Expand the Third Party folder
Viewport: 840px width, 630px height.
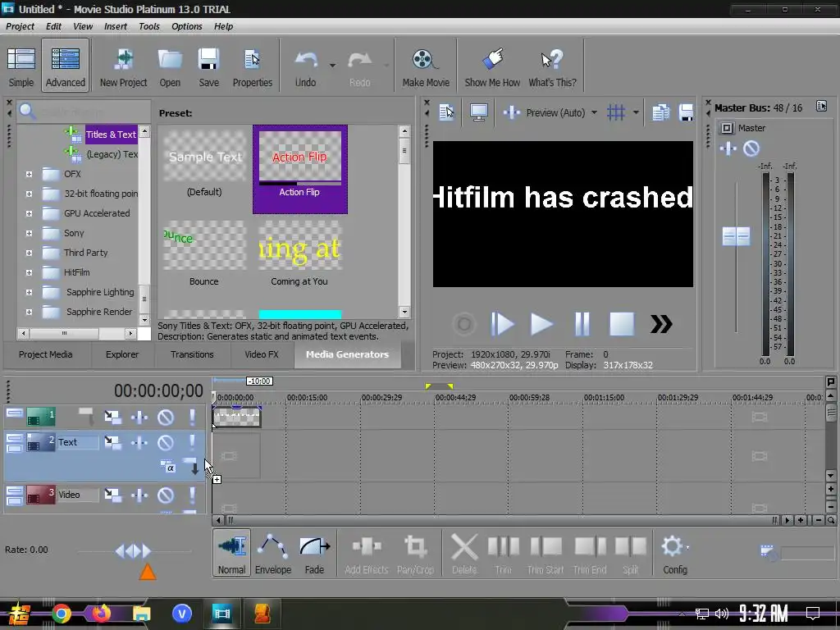29,253
